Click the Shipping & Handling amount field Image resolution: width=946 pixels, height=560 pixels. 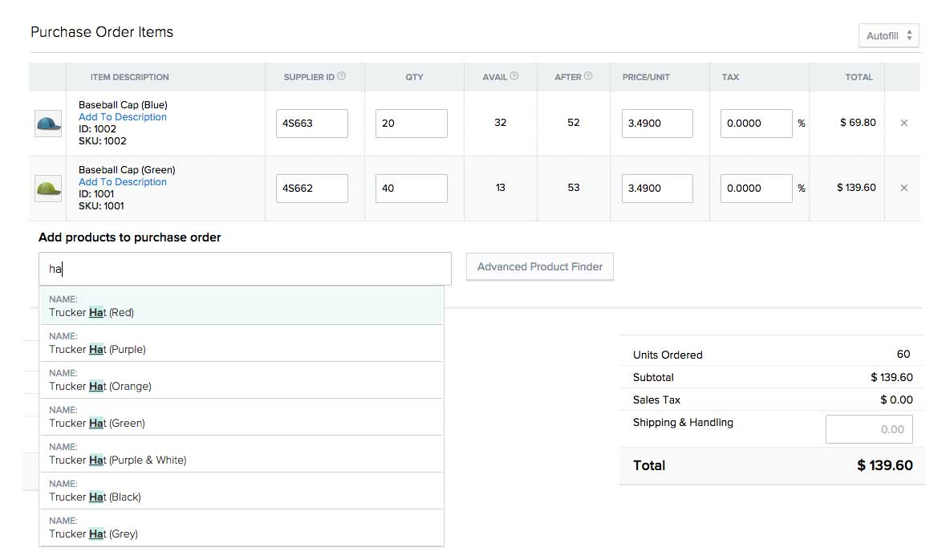pyautogui.click(x=869, y=429)
